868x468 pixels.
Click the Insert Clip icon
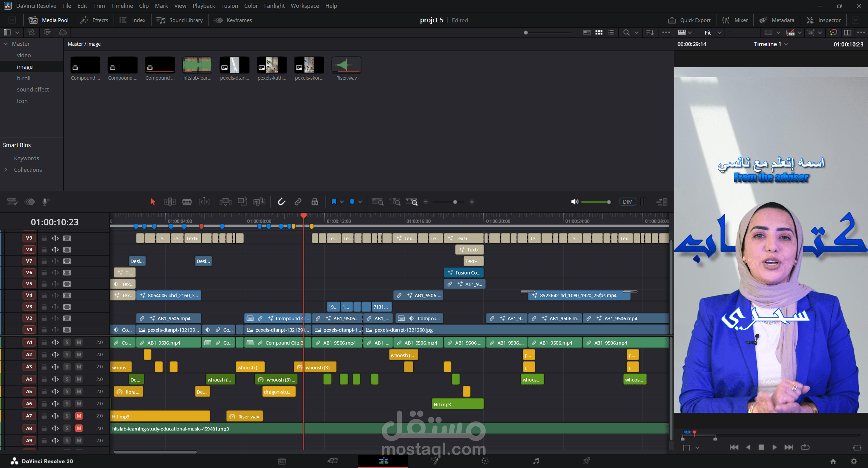pyautogui.click(x=225, y=202)
